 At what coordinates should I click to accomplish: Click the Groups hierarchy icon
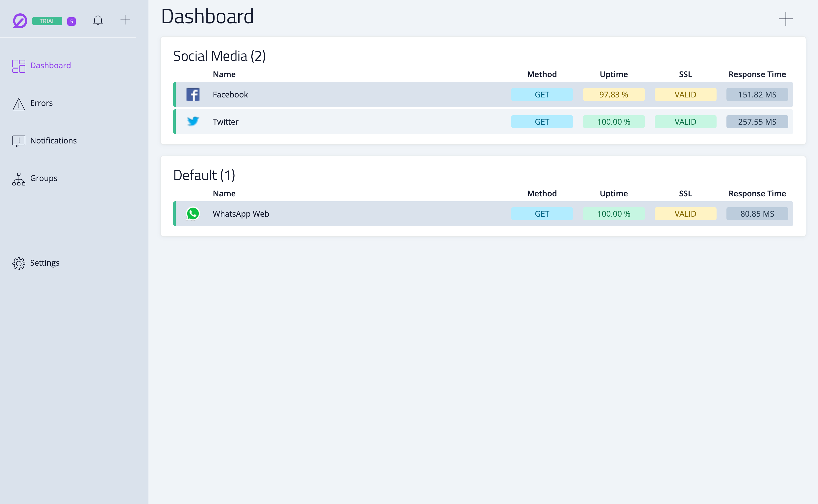19,179
